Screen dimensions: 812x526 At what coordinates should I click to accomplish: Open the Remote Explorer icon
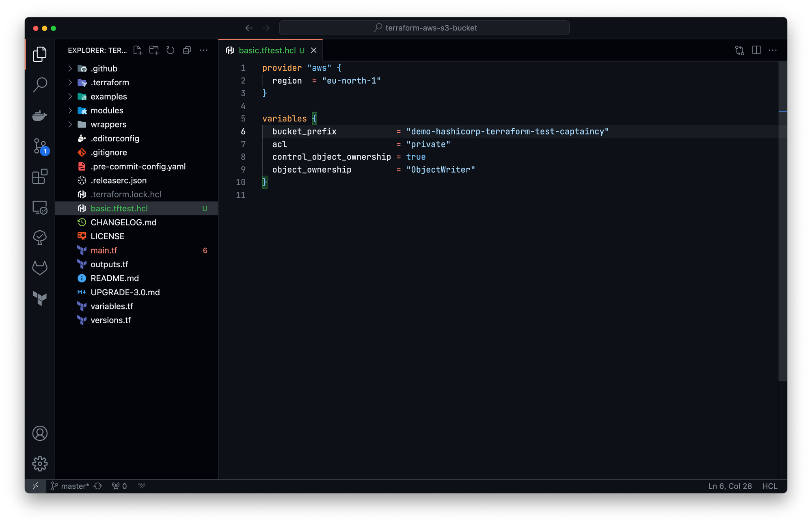(40, 208)
